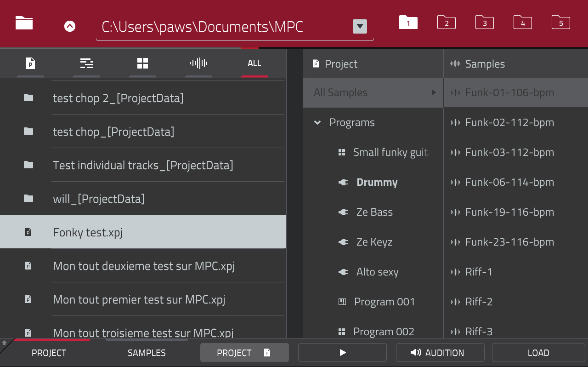
Task: Start playback with the play button
Action: coord(342,352)
